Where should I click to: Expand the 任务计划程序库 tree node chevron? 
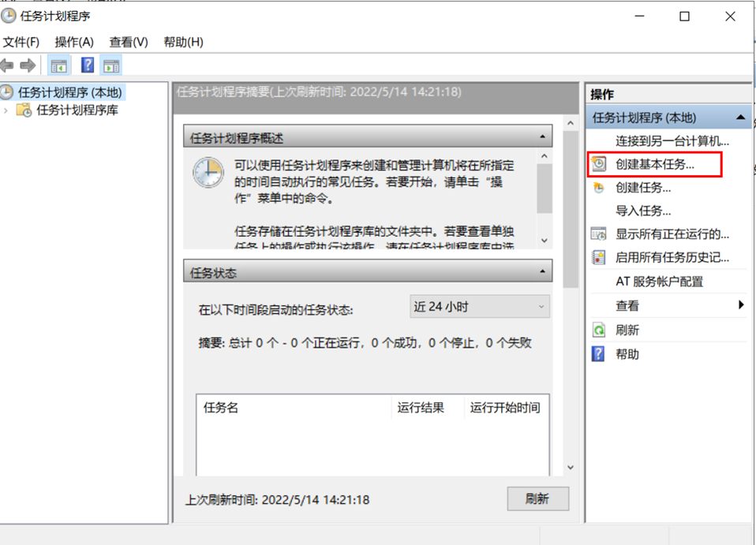click(x=6, y=111)
